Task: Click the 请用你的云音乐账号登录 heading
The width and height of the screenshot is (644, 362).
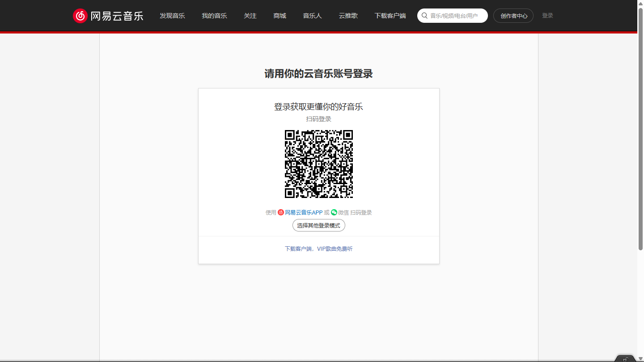Action: [318, 74]
